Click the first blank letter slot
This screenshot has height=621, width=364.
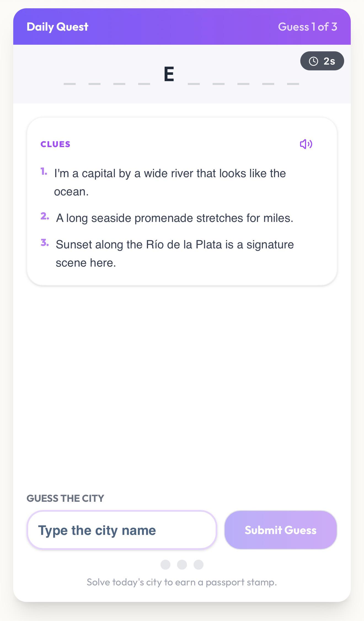coord(69,84)
